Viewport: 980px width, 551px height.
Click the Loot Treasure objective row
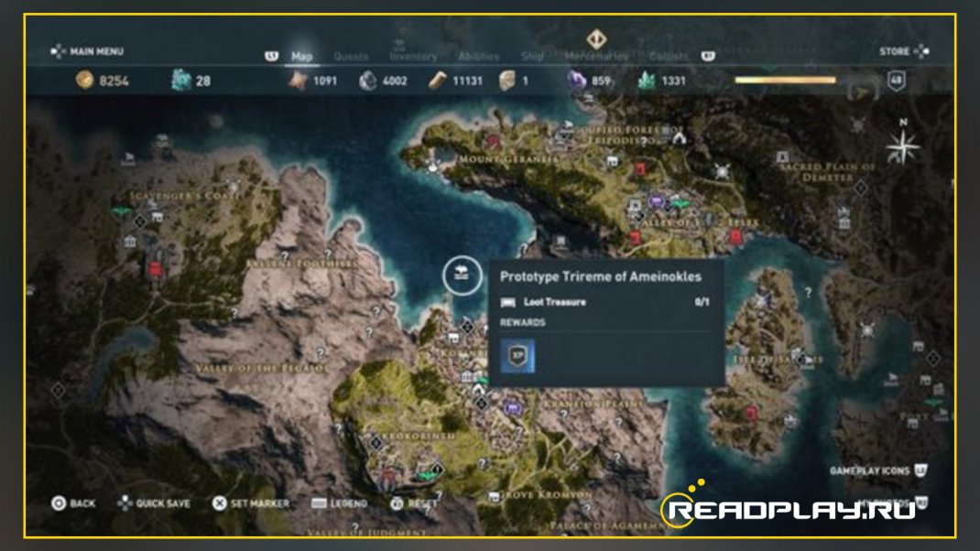[x=605, y=302]
